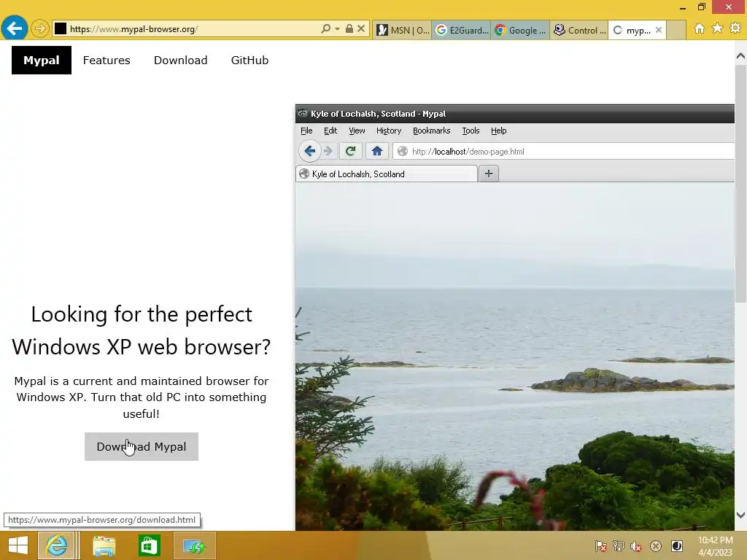Open the Download nav link
This screenshot has height=560, width=747.
[181, 60]
